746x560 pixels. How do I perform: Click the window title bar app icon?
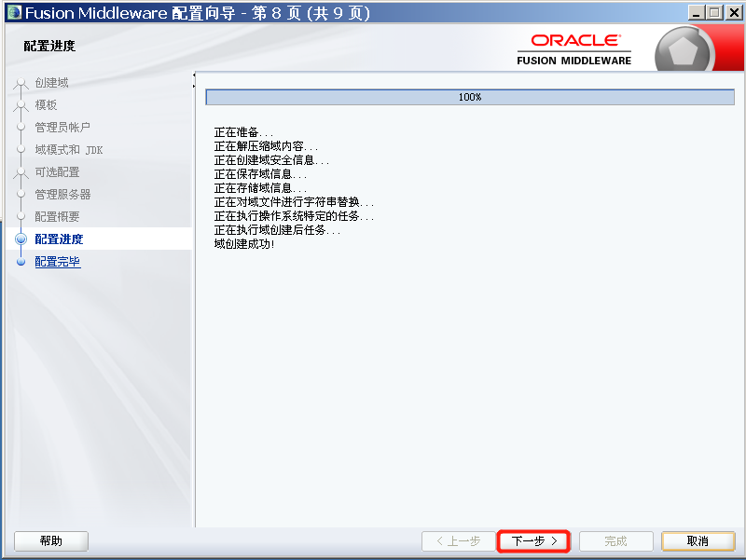click(14, 12)
